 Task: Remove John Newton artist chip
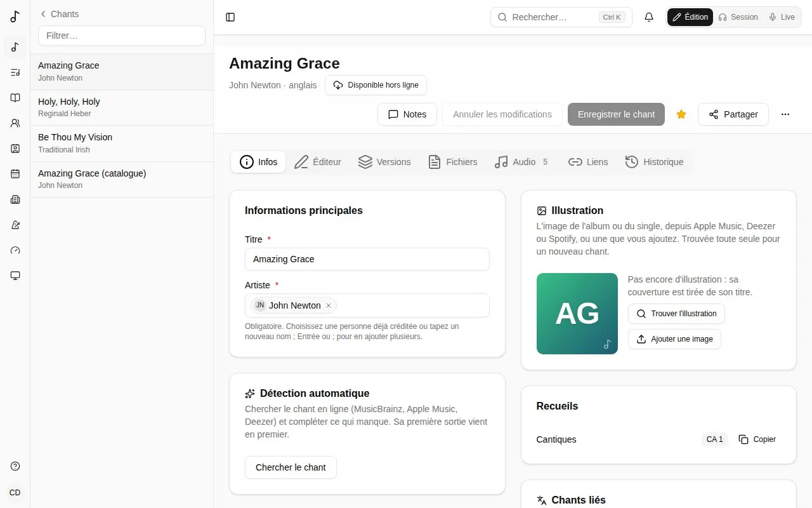tap(329, 305)
